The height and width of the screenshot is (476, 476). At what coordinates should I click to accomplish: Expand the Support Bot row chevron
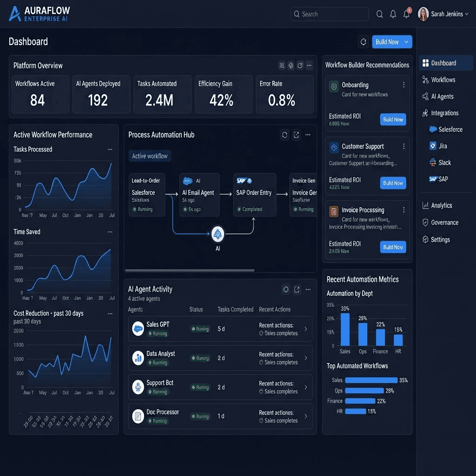click(306, 387)
